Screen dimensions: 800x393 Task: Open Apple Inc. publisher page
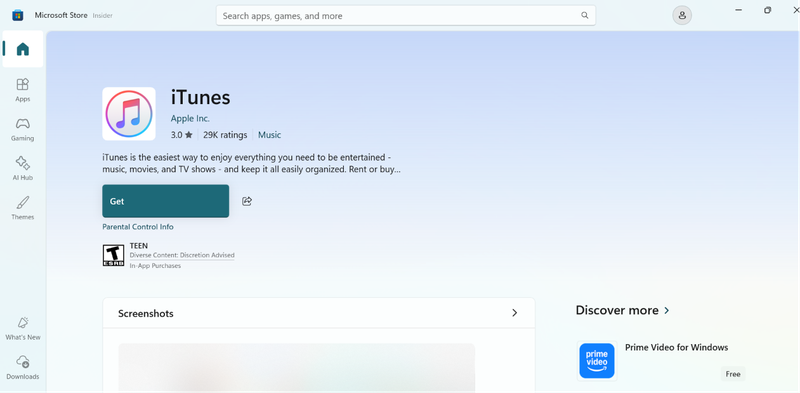[x=190, y=118]
